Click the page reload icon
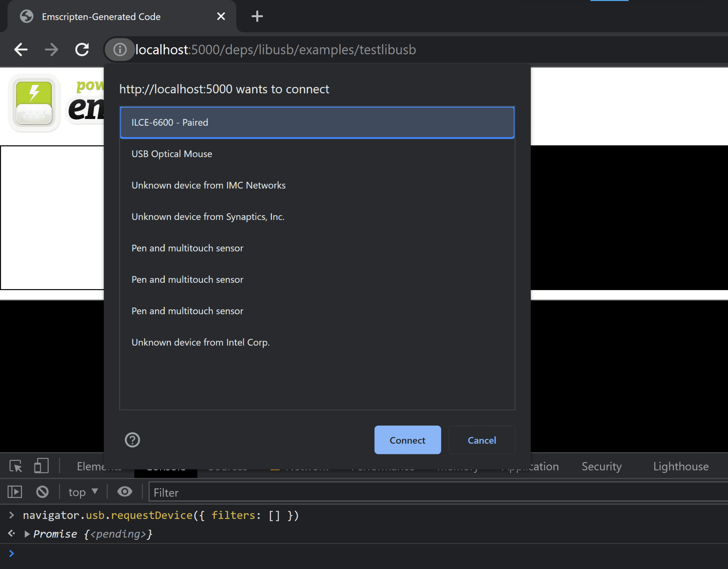The height and width of the screenshot is (569, 728). pyautogui.click(x=83, y=50)
